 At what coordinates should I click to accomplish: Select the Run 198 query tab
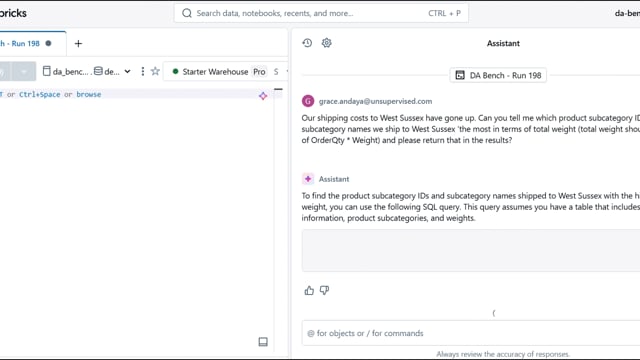coord(26,43)
